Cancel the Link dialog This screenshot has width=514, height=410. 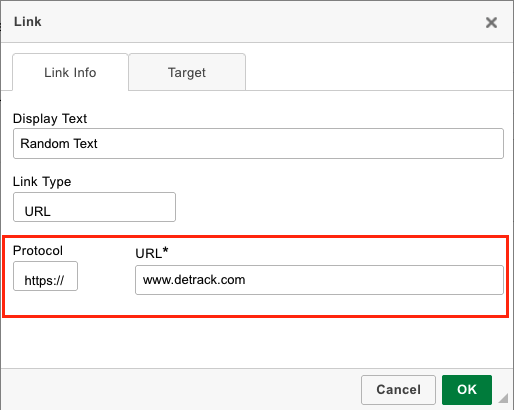(398, 390)
